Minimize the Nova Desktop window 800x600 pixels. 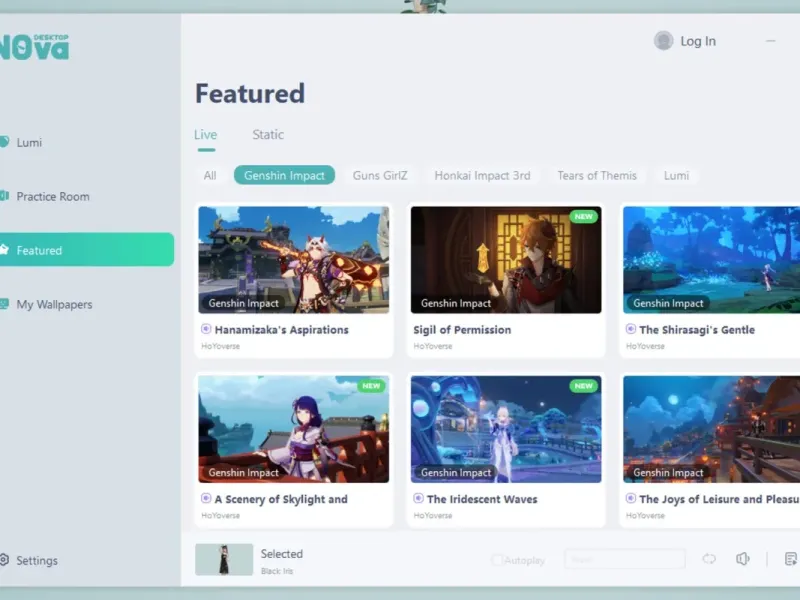(x=770, y=41)
